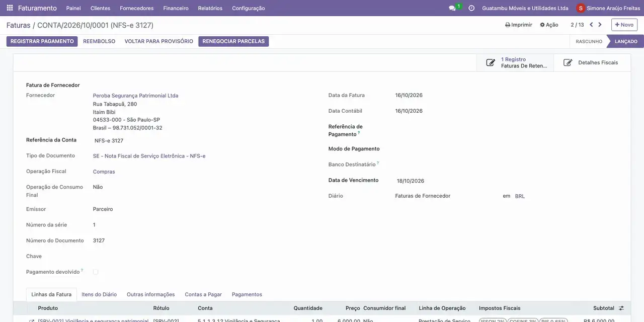644x322 pixels.
Task: Go to the previous record arrow
Action: tap(591, 25)
